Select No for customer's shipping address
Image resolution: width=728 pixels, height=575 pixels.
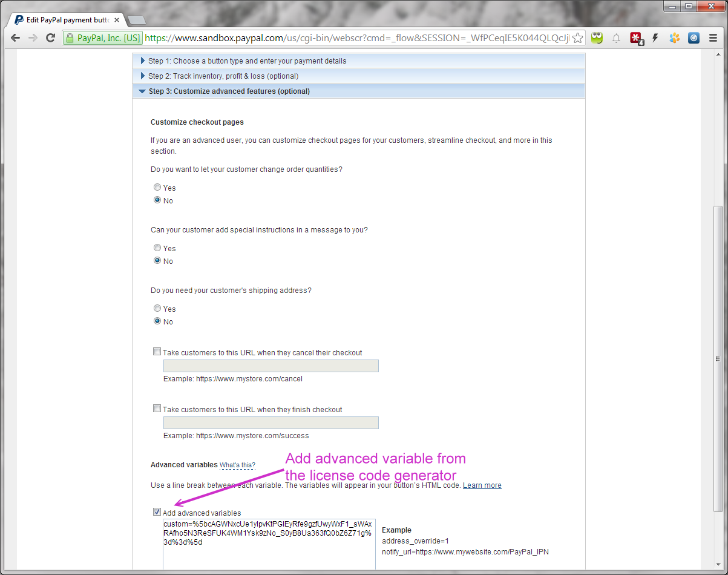point(157,321)
